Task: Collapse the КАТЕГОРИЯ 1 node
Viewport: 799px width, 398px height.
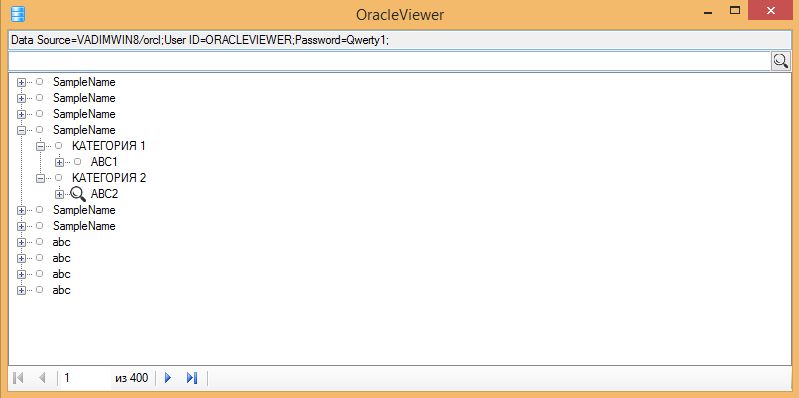Action: [x=40, y=146]
